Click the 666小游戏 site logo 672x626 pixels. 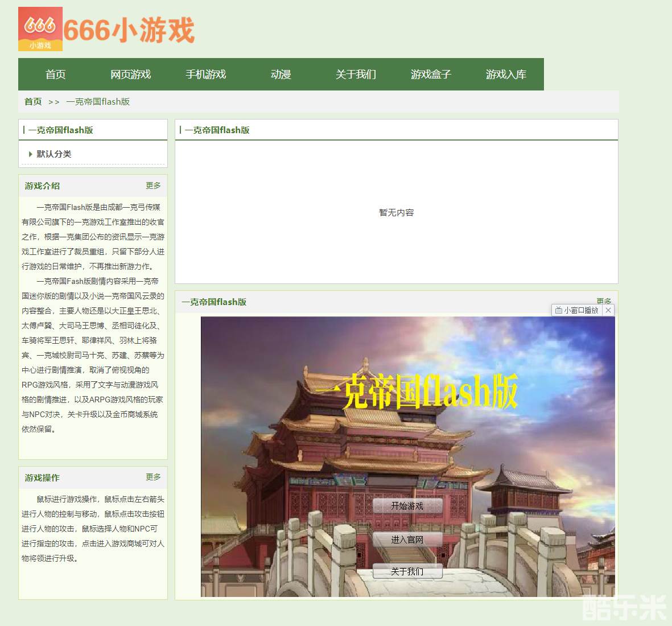[106, 30]
